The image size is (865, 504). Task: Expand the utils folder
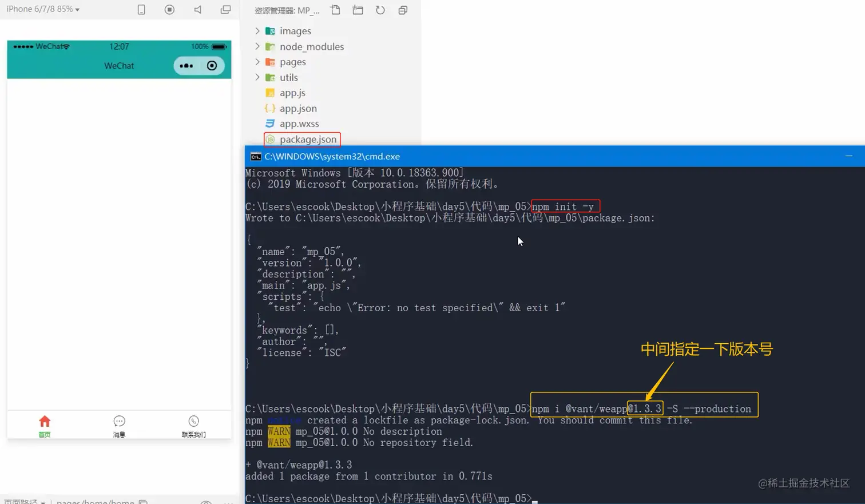257,77
